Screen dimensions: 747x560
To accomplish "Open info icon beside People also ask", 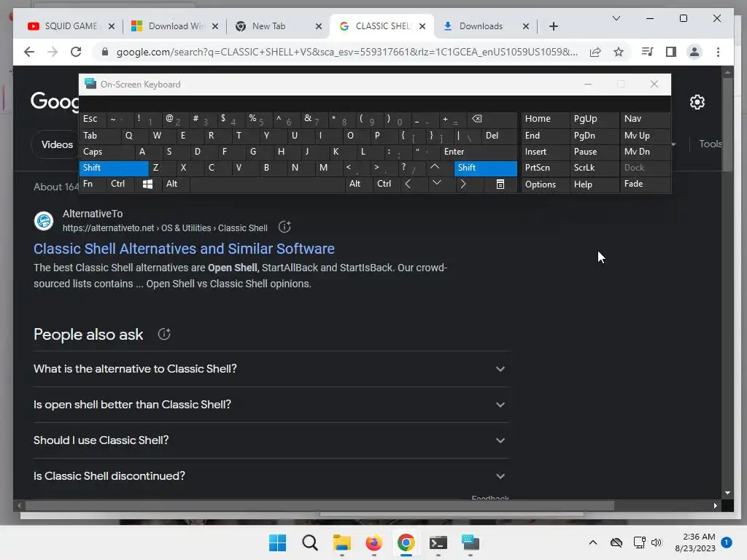I will coord(164,334).
